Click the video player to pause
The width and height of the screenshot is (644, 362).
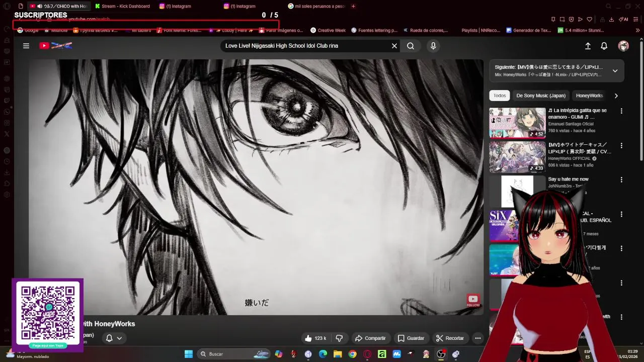click(x=256, y=187)
